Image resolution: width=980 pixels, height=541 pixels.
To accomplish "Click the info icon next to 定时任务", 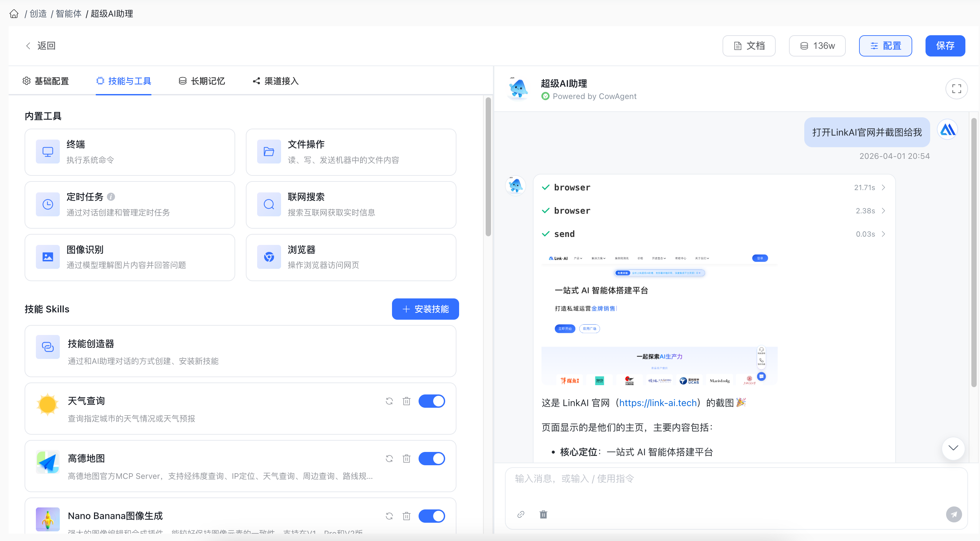I will click(111, 197).
